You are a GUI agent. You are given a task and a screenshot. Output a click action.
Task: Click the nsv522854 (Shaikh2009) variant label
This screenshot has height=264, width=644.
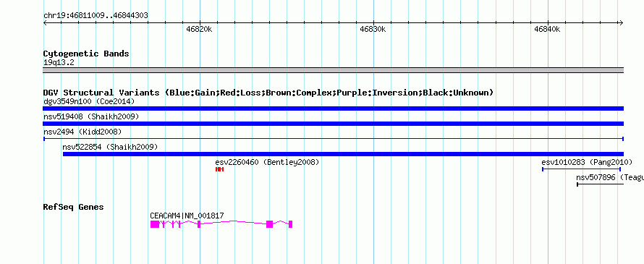pos(110,147)
